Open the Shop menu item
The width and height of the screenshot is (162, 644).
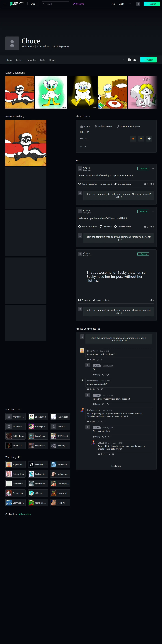coord(33,4)
